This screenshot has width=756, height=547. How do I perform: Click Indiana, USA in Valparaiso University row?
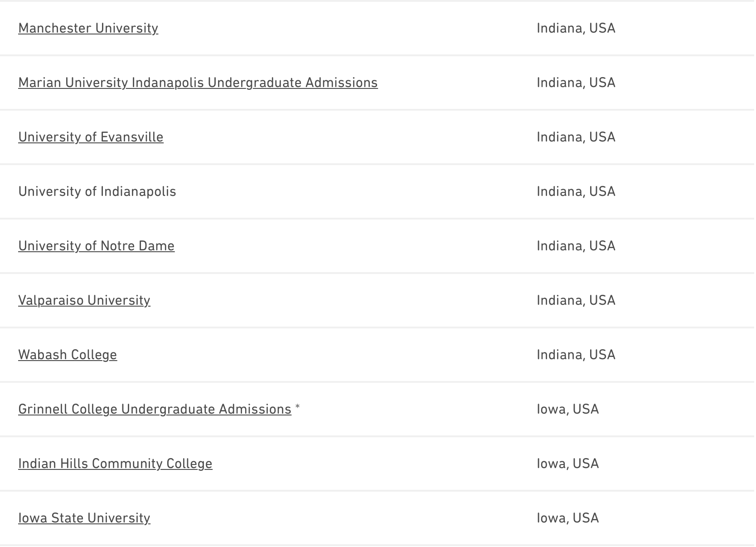coord(576,300)
